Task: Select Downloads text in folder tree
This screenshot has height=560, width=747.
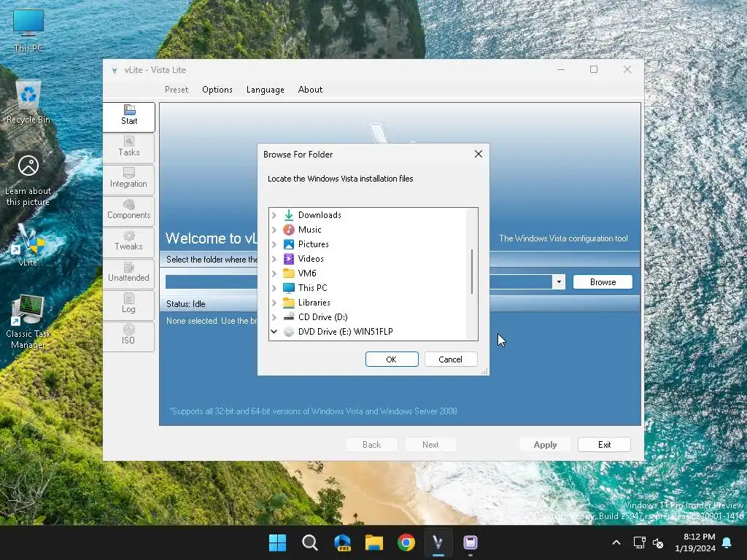Action: tap(320, 215)
